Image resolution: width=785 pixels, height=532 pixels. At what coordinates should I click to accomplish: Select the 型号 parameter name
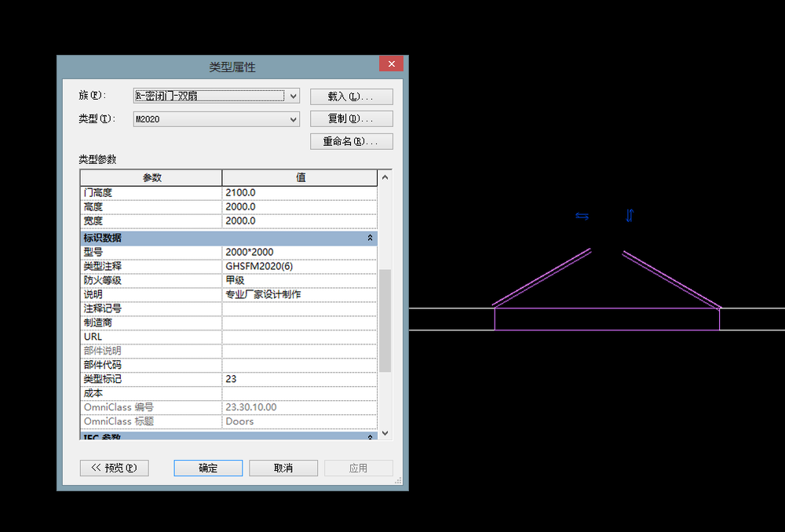152,252
